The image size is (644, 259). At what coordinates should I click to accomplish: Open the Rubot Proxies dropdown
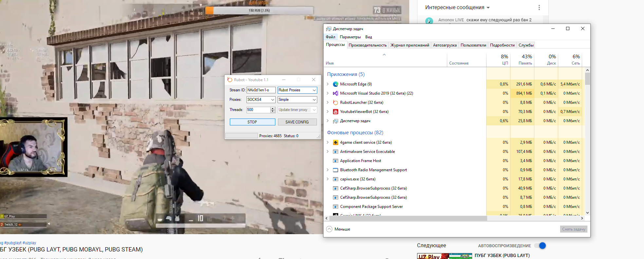coord(297,90)
